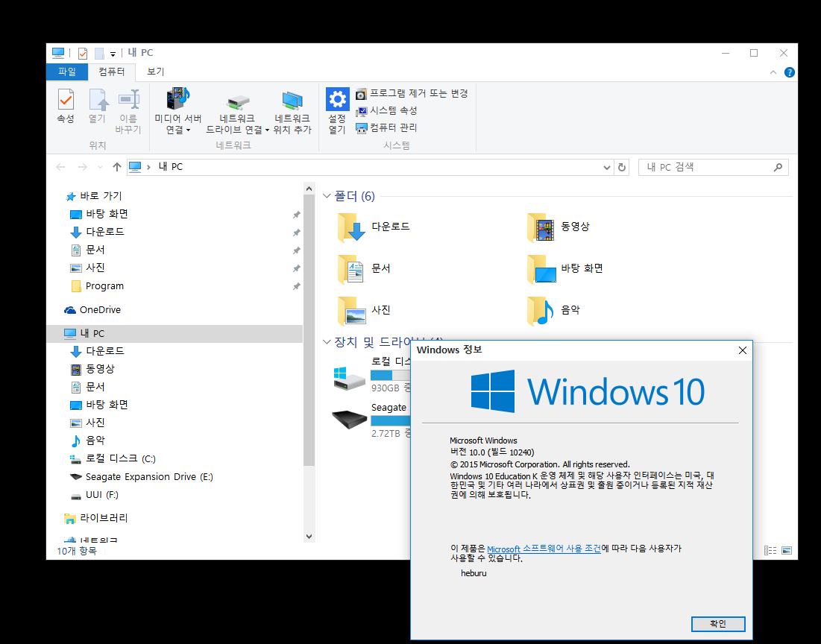Unpin quick access 사진 pin icon

click(296, 268)
